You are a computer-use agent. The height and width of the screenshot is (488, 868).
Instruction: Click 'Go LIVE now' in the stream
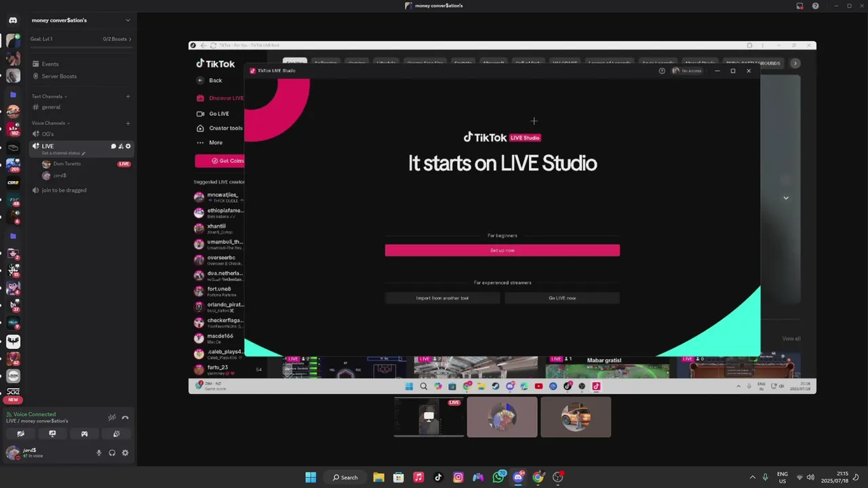pyautogui.click(x=562, y=298)
